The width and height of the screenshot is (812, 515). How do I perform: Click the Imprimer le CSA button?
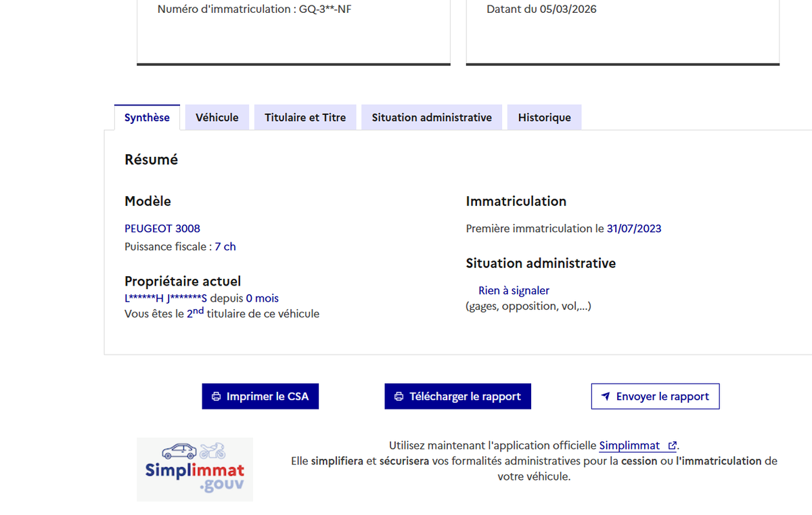click(261, 397)
